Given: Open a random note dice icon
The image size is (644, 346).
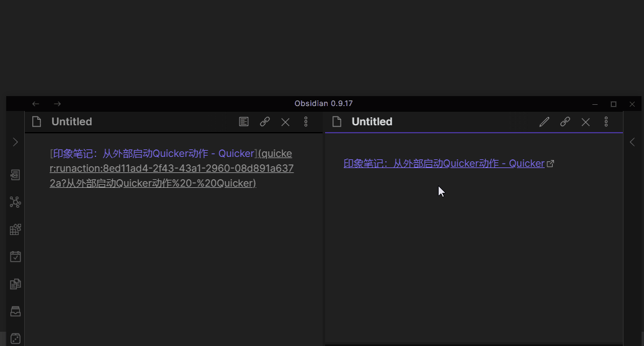Looking at the screenshot, I should pos(15,339).
